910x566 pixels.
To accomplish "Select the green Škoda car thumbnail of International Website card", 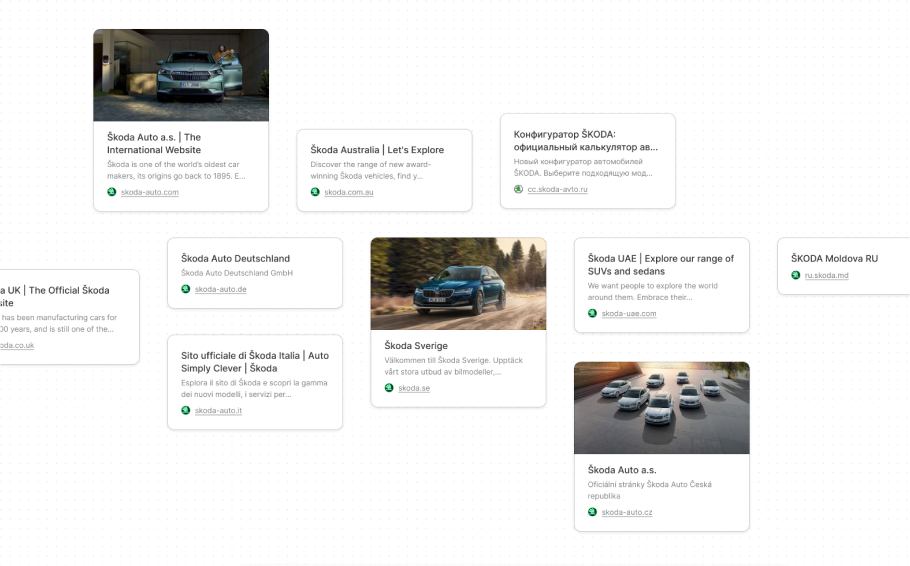I will point(181,75).
